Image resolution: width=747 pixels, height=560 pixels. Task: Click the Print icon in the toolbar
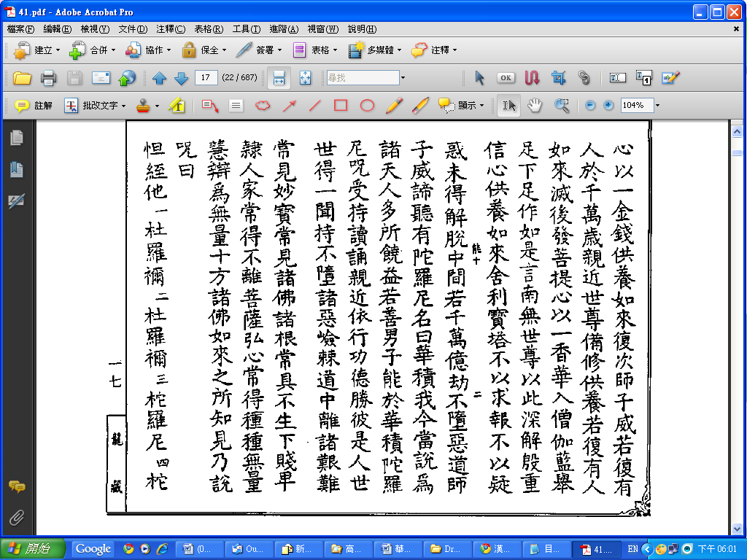tap(48, 78)
